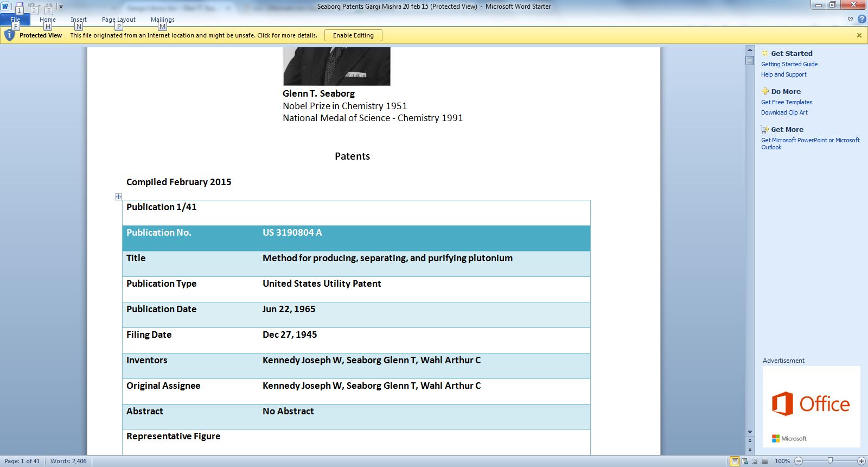Select Web Layout view in status bar
The height and width of the screenshot is (467, 868).
pos(745,461)
